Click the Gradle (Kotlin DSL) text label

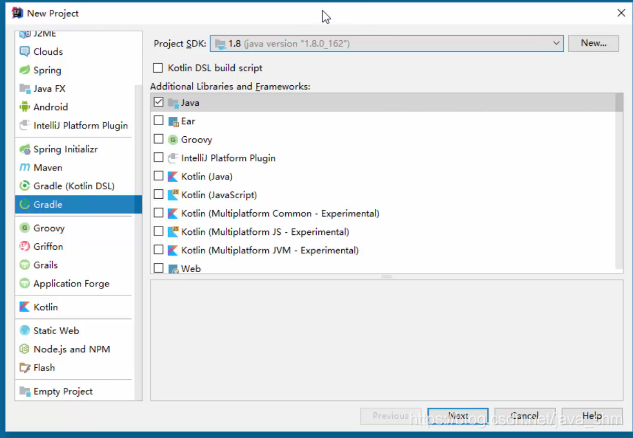[x=74, y=186]
